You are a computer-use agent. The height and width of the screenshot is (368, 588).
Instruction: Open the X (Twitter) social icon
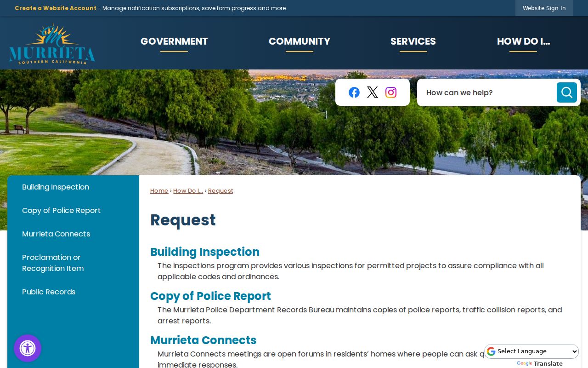point(373,92)
